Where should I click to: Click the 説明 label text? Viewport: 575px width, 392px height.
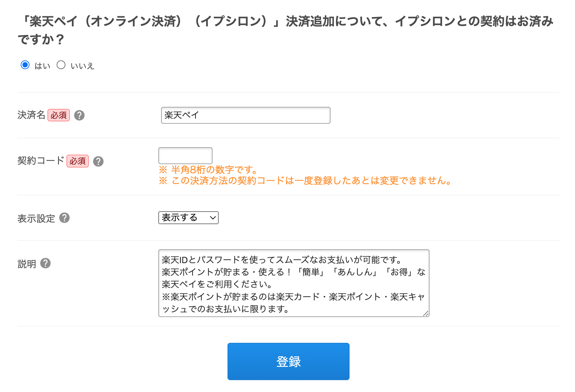click(x=27, y=264)
